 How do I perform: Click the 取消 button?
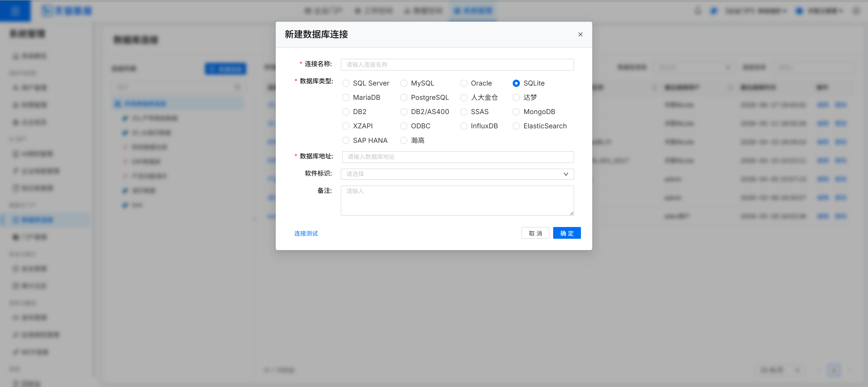(535, 233)
